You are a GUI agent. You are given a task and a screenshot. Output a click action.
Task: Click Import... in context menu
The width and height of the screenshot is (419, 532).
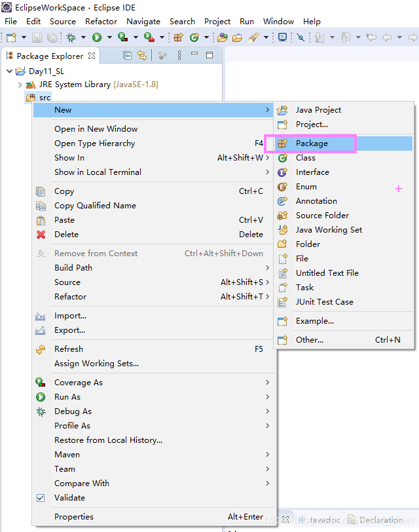(153, 316)
